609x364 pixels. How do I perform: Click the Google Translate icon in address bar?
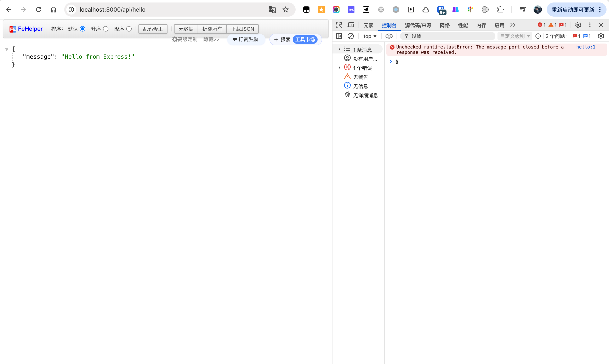coord(272,10)
